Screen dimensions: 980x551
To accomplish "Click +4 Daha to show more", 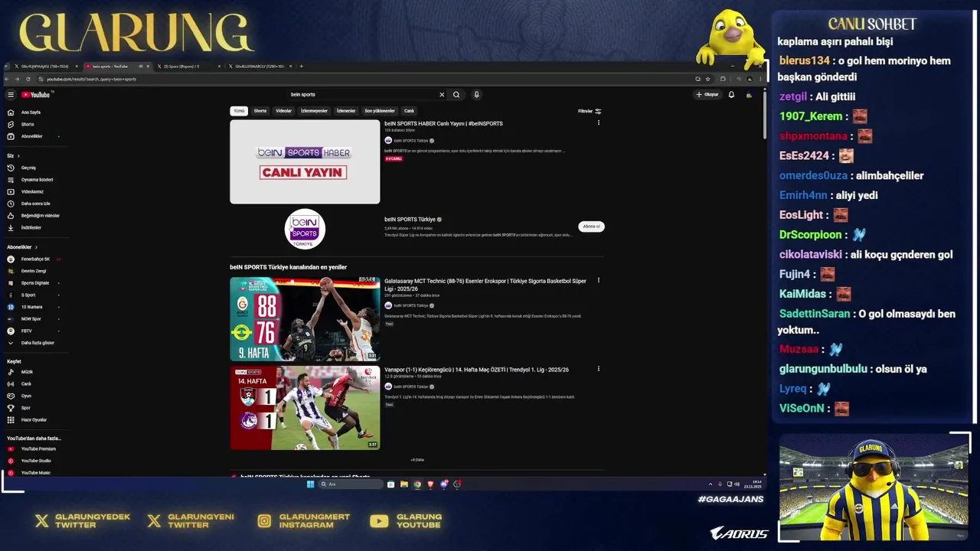I will [417, 460].
